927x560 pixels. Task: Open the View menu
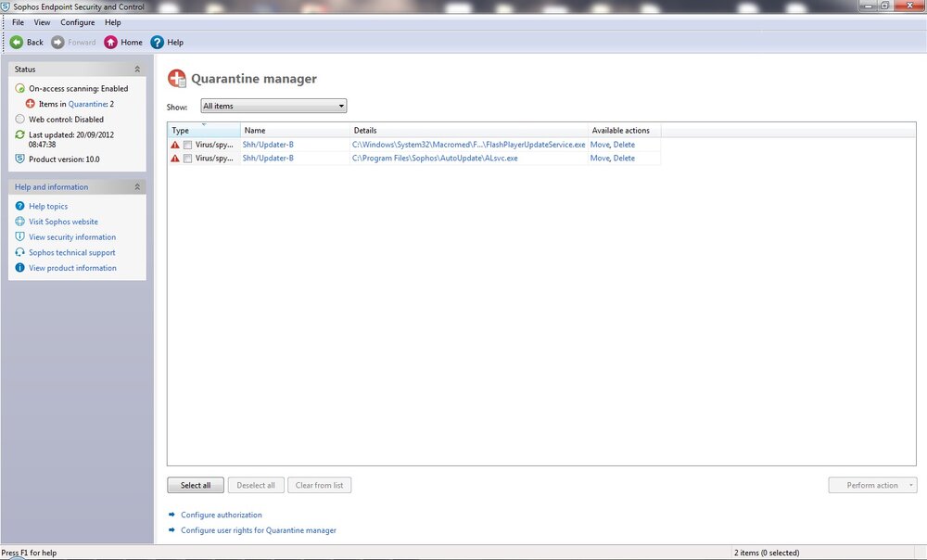pos(42,22)
